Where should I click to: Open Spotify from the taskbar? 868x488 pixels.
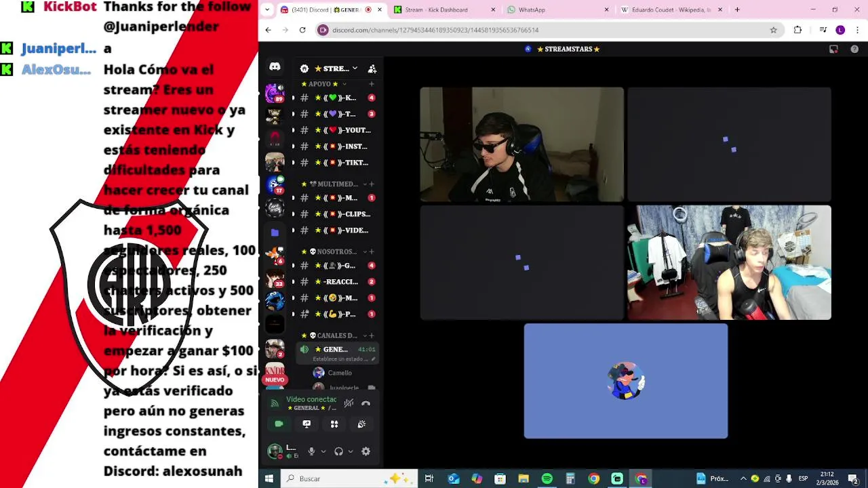pyautogui.click(x=547, y=479)
